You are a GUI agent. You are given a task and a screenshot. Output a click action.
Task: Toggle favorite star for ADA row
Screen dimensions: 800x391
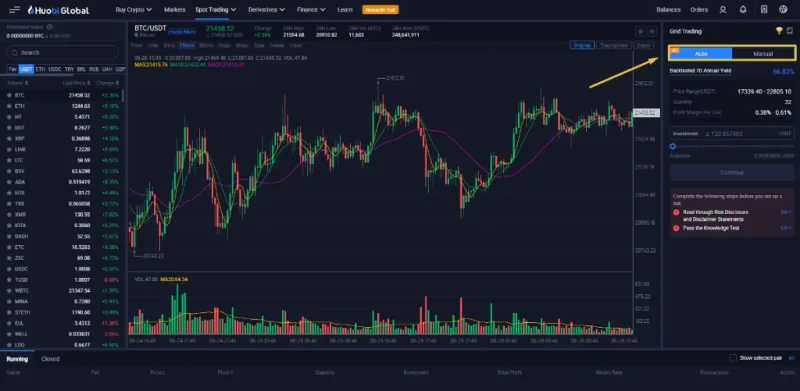click(x=9, y=182)
